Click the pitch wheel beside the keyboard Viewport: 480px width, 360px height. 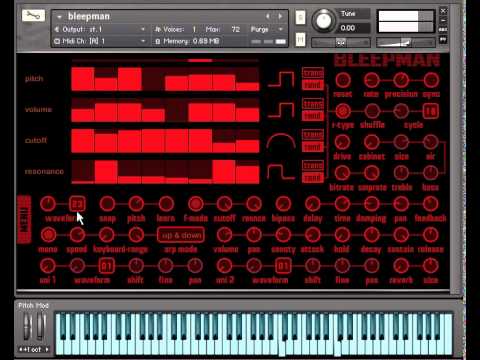(28, 326)
